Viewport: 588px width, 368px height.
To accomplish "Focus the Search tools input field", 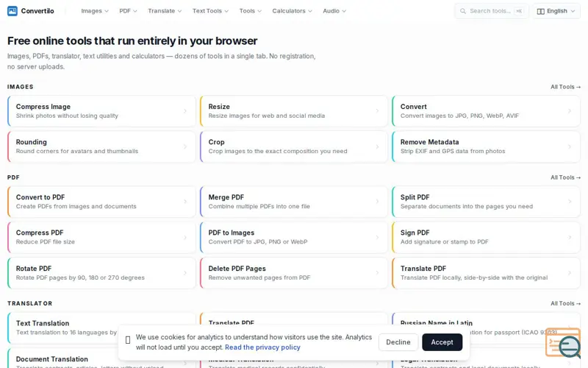I will pyautogui.click(x=492, y=11).
